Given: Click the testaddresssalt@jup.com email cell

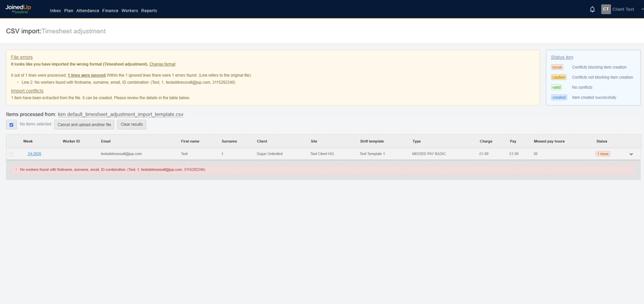Looking at the screenshot, I should click(121, 154).
